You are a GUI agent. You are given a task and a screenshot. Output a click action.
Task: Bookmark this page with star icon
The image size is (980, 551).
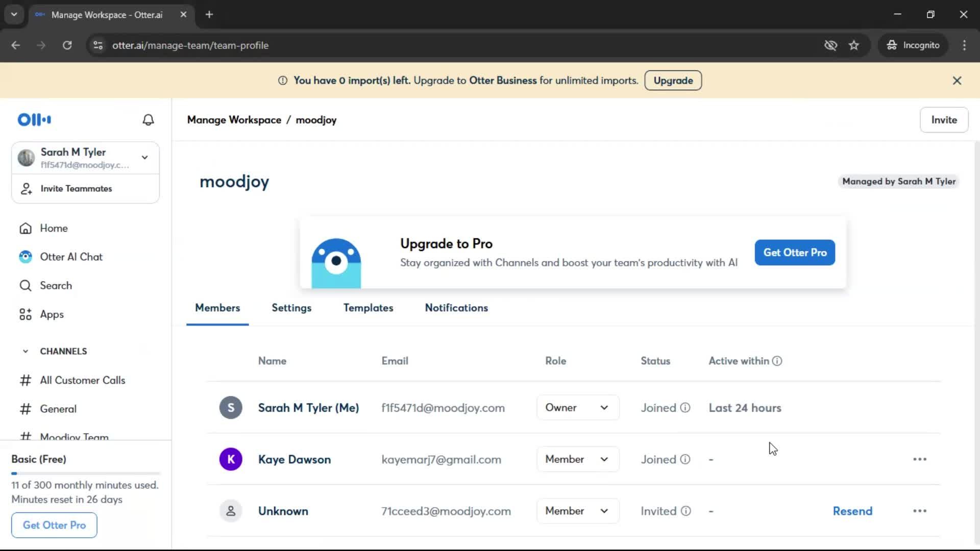(854, 45)
